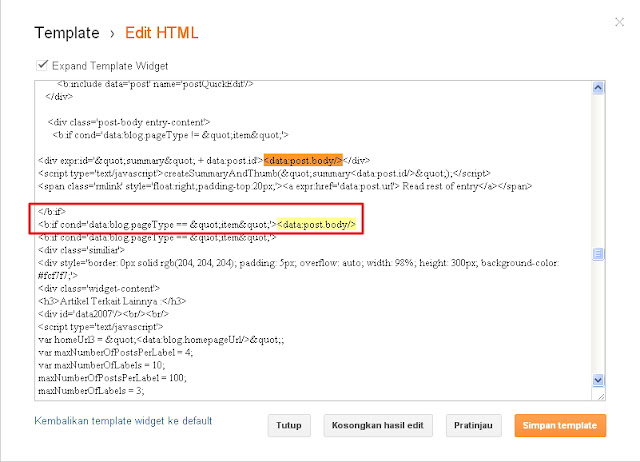Click the line div id='data2007'
The image size is (640, 462).
(x=103, y=314)
